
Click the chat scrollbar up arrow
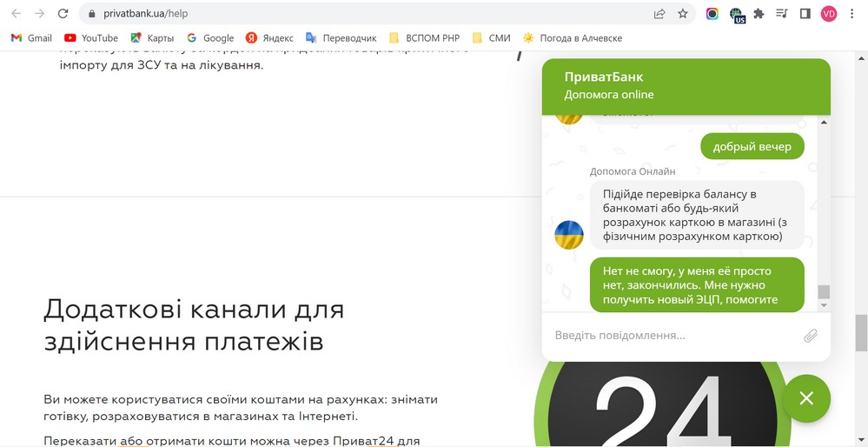tap(824, 122)
